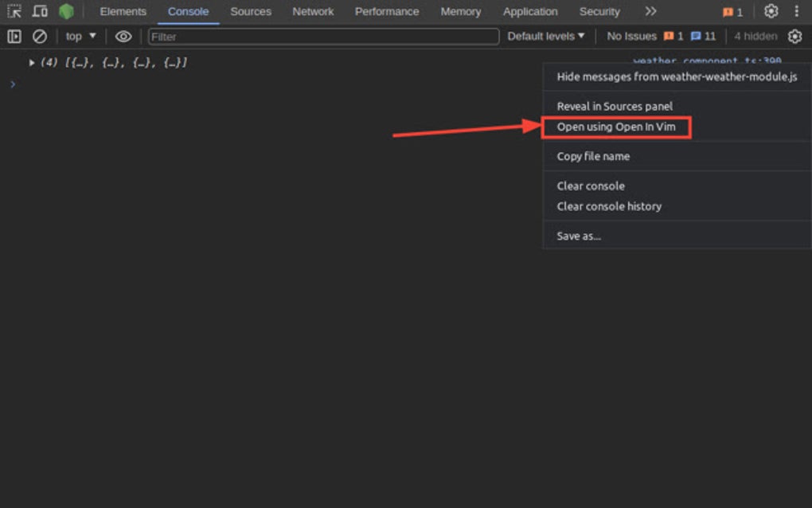Switch to the Memory tab
The height and width of the screenshot is (508, 812).
pos(460,11)
